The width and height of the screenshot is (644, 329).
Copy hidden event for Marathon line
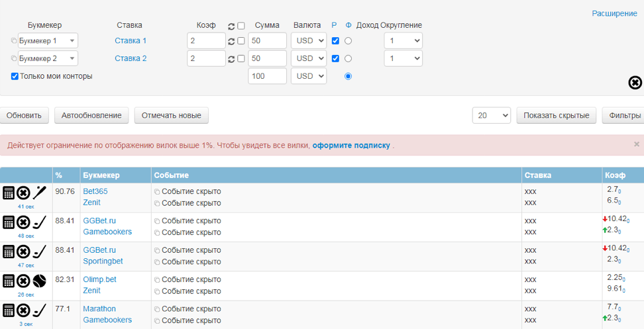point(157,309)
